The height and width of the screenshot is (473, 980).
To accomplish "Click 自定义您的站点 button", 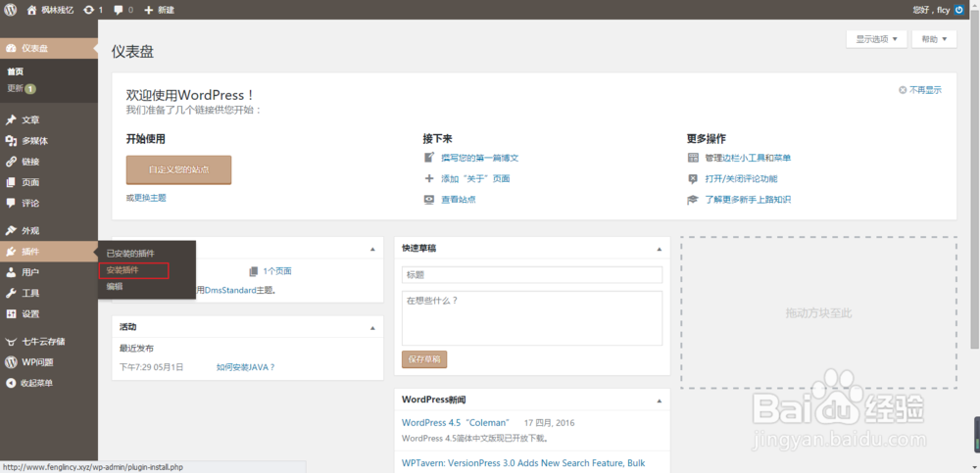I will pos(178,170).
